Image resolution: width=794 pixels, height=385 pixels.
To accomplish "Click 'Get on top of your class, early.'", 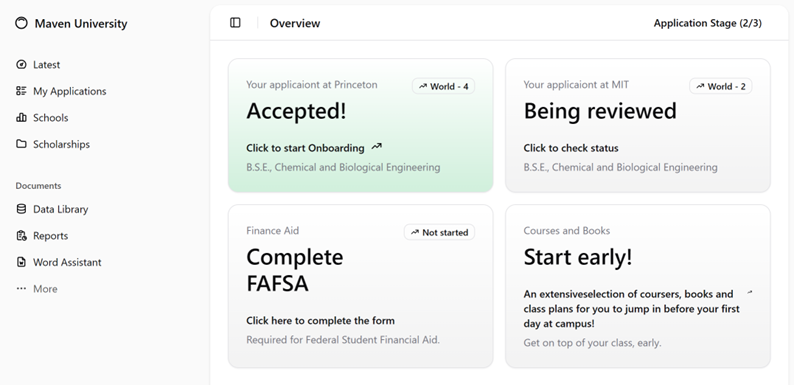I will point(592,342).
